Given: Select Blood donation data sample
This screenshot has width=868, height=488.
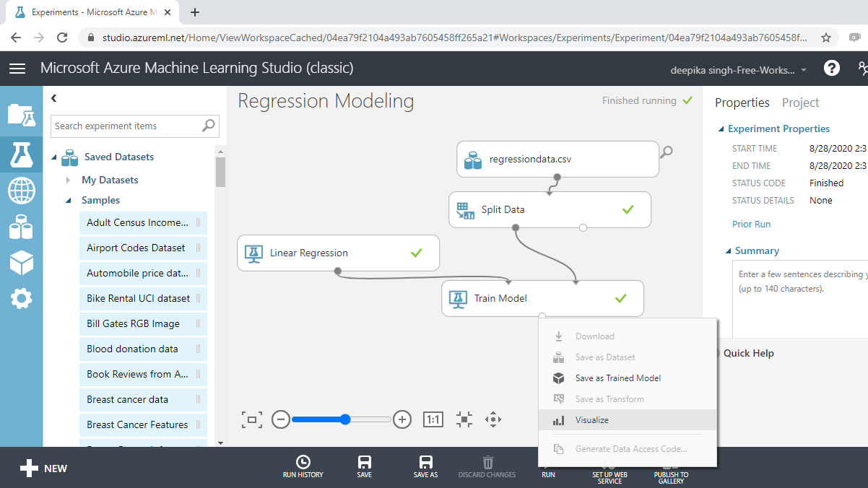Looking at the screenshot, I should [144, 349].
